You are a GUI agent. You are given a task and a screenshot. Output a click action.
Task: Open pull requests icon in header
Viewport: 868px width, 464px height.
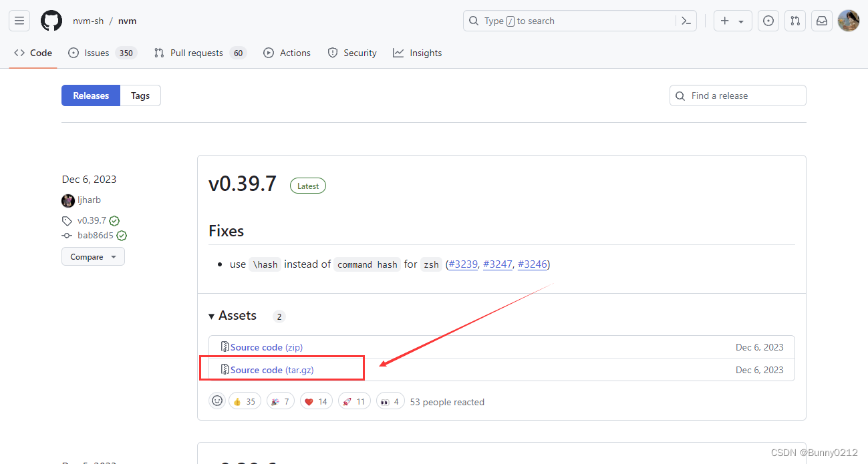[795, 21]
